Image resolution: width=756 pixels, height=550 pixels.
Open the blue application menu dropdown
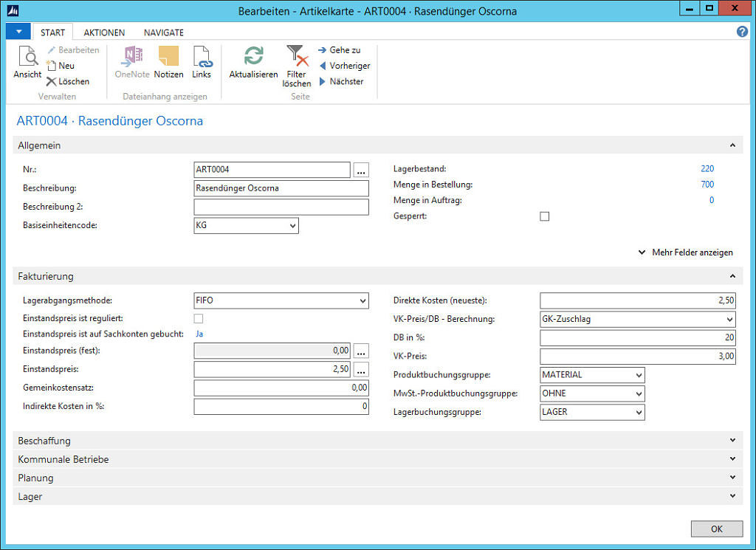coord(18,32)
